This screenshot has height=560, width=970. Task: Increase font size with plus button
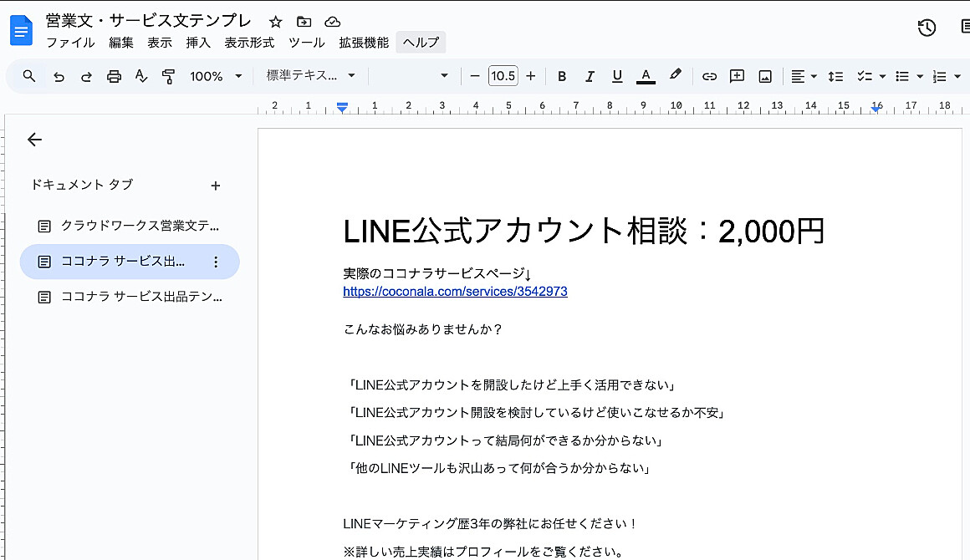click(x=531, y=76)
